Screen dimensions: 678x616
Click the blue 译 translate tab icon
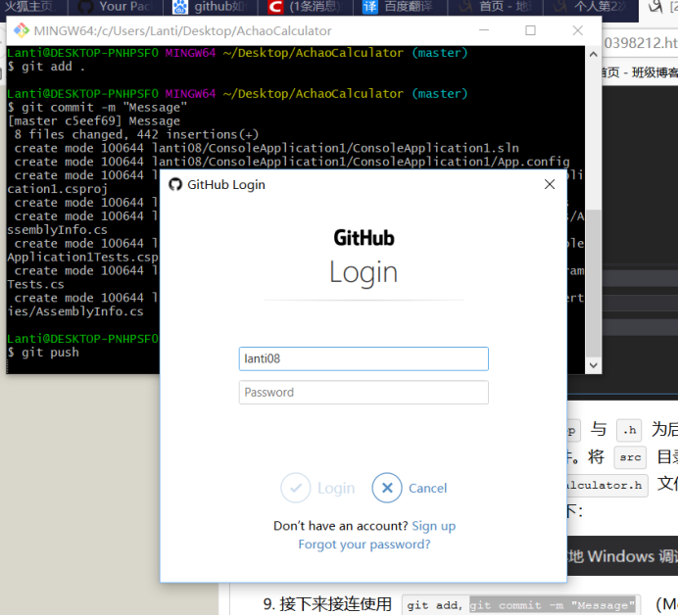[370, 7]
